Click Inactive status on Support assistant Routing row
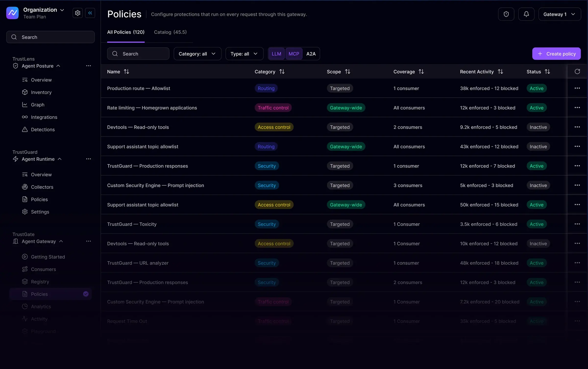Screen dimensions: 588x369 [538, 146]
